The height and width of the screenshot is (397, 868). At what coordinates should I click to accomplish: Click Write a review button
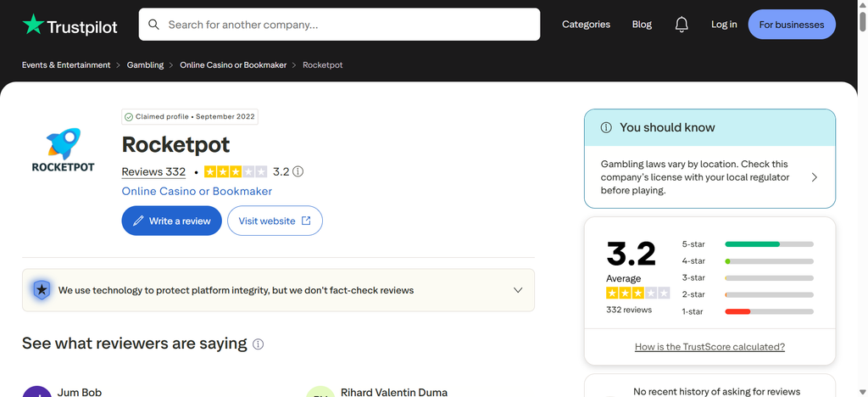tap(171, 221)
